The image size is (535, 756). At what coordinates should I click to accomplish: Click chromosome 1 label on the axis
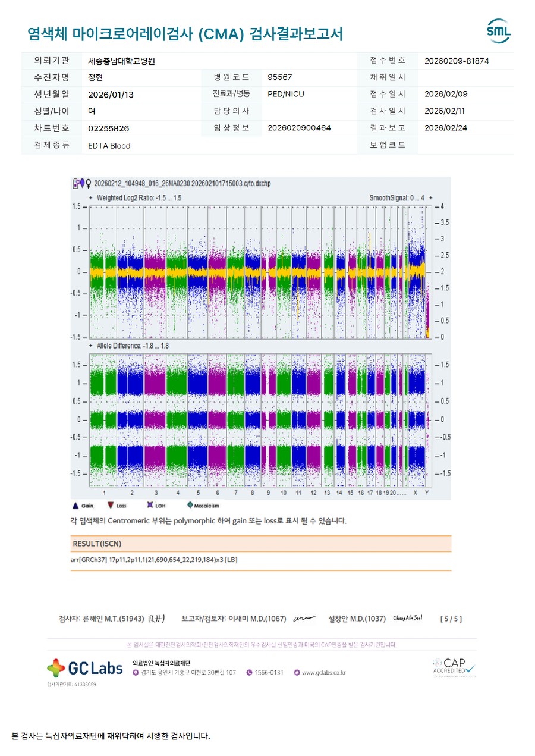[104, 493]
